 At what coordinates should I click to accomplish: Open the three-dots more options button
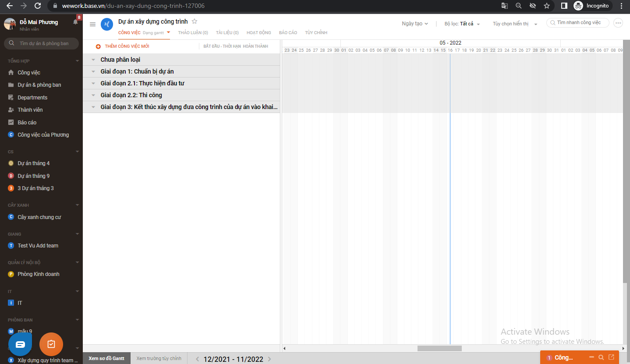(x=618, y=23)
